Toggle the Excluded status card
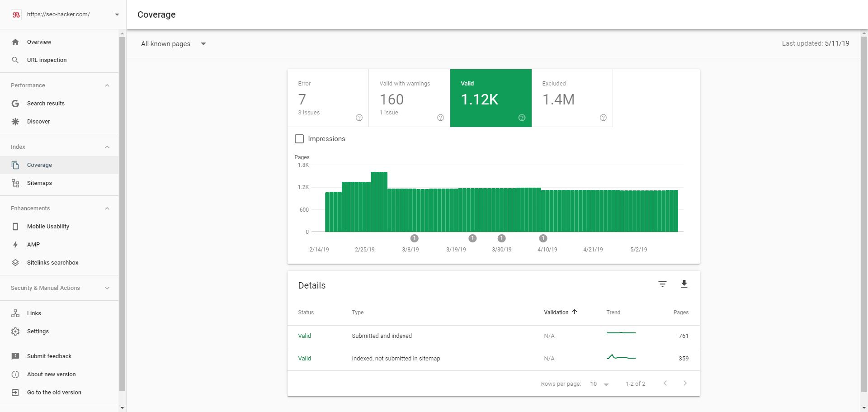868x412 pixels. (572, 98)
